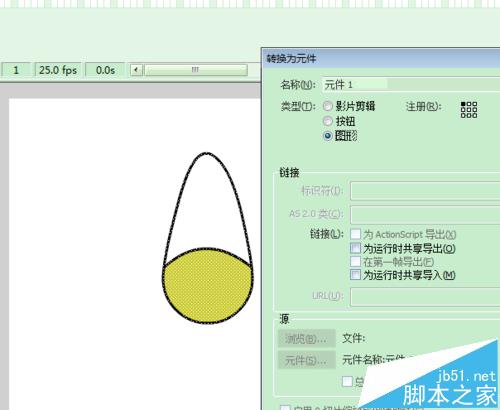Click the 转换为元件 dialog title bar
Viewport: 500px width, 410px height.
(x=381, y=59)
